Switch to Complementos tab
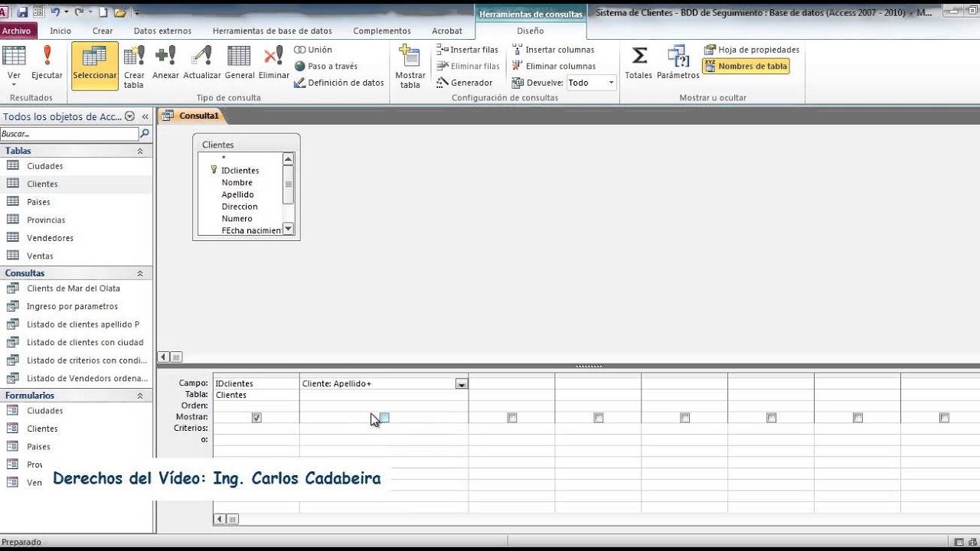980x551 pixels. pyautogui.click(x=382, y=31)
